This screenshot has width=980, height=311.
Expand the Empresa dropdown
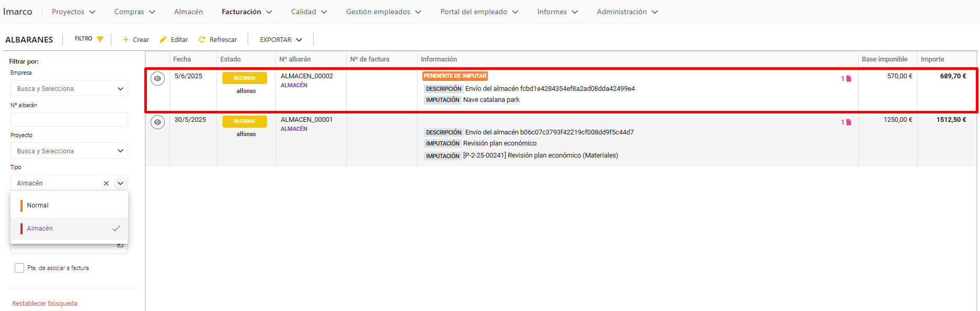pos(120,89)
